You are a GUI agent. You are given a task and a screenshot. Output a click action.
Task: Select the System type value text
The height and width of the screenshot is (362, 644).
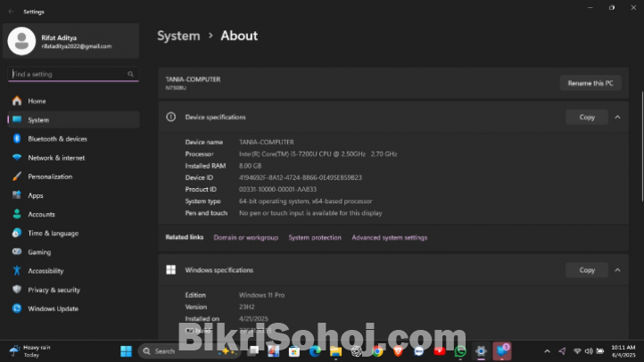pyautogui.click(x=306, y=202)
